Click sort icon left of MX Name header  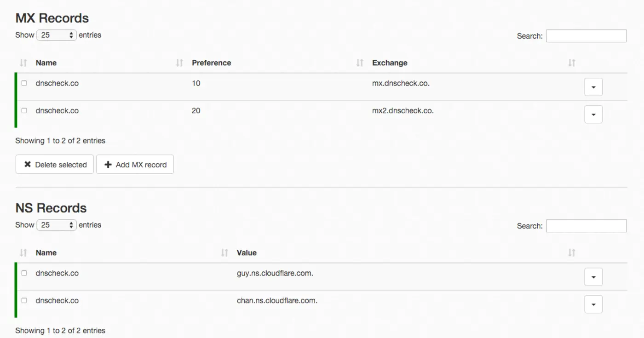tap(23, 63)
